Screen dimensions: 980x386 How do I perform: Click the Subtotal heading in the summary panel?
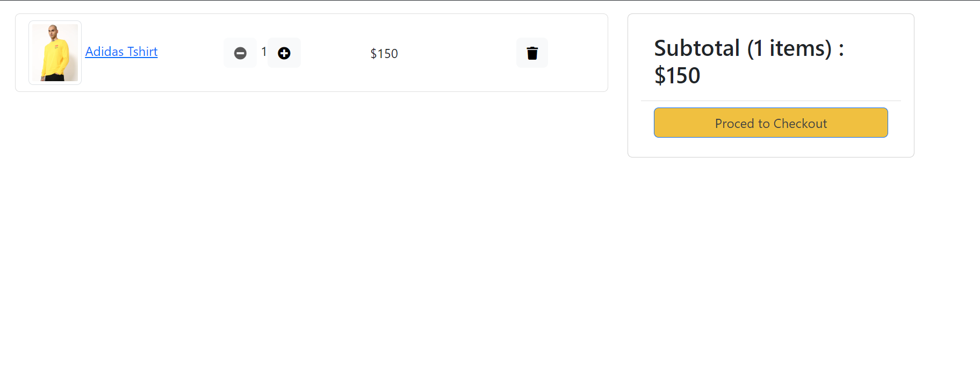tap(748, 61)
